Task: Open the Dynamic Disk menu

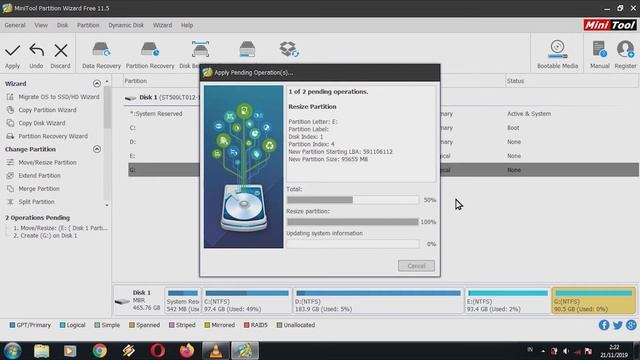Action: tap(126, 25)
